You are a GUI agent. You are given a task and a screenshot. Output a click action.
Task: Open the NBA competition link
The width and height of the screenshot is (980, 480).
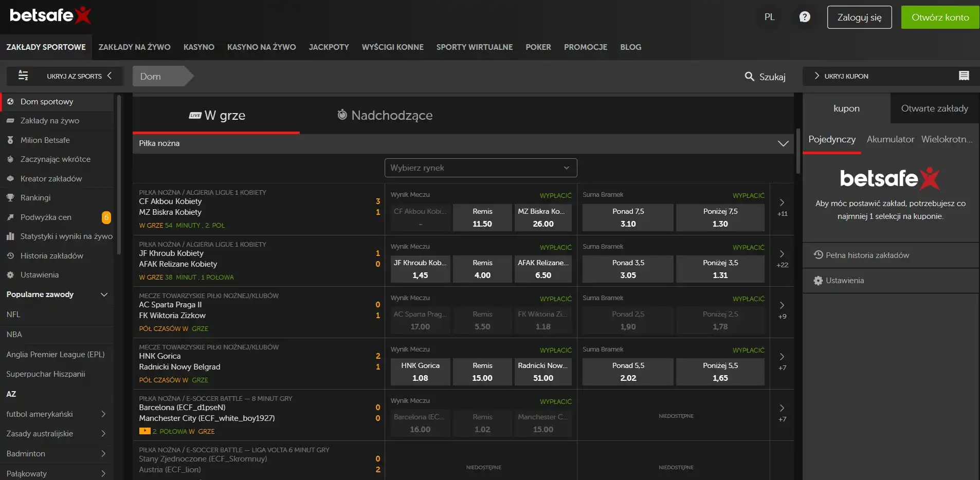click(x=14, y=335)
